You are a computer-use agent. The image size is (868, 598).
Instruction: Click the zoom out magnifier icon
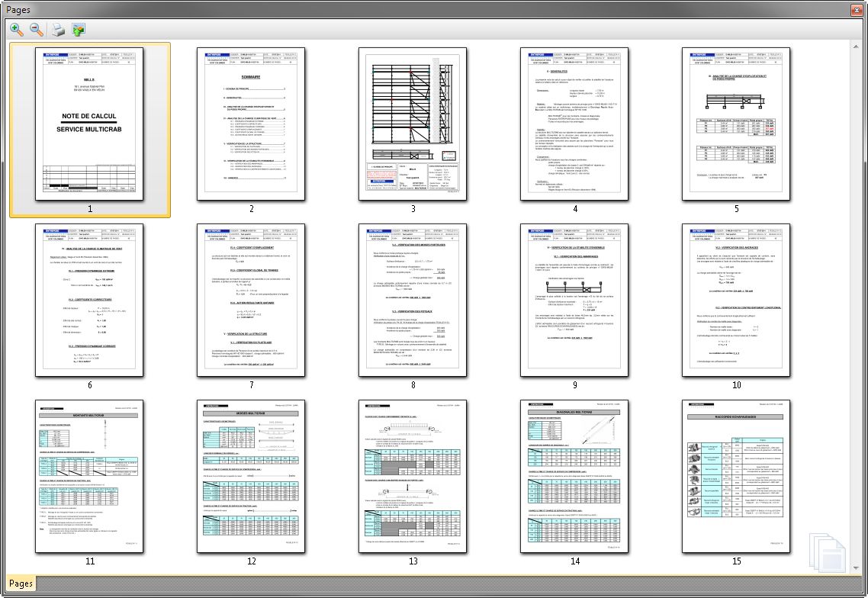pyautogui.click(x=36, y=30)
